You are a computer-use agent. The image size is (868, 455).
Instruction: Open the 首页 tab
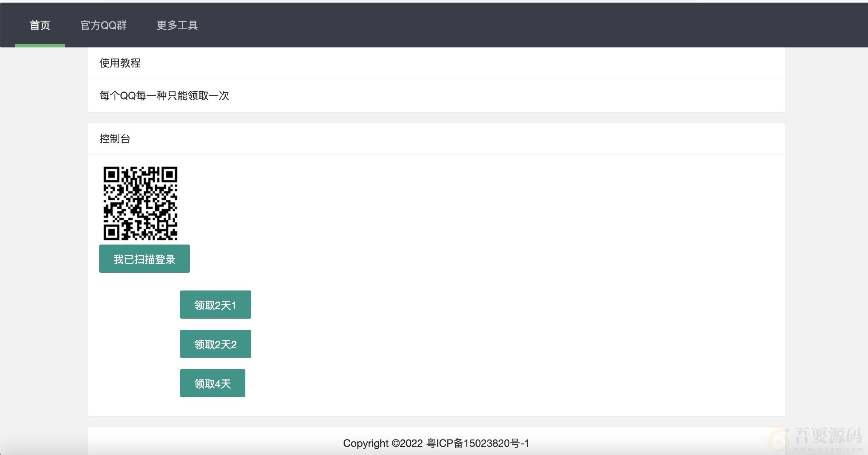(x=40, y=25)
